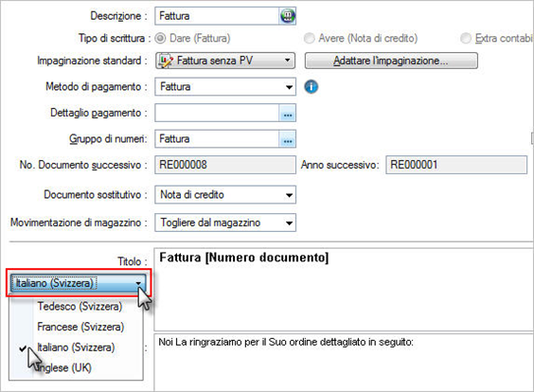Click into the Descrizione text field
Viewport: 534px width, 392px height.
click(217, 16)
